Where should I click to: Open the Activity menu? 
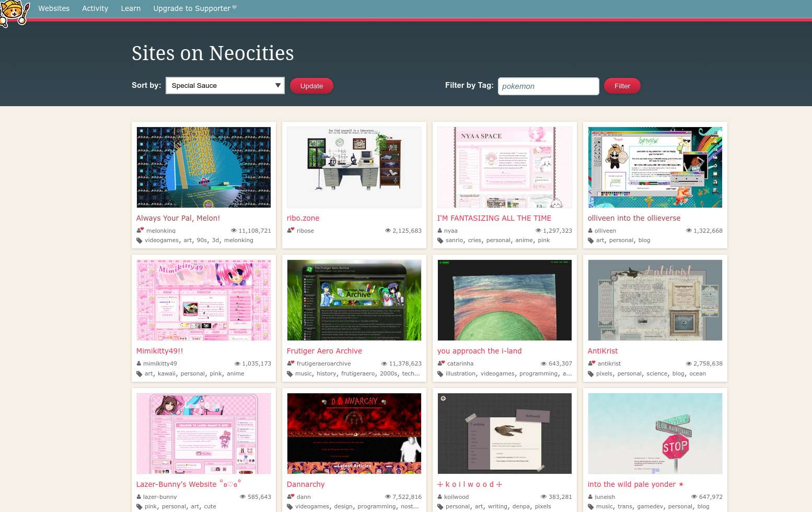pos(95,8)
